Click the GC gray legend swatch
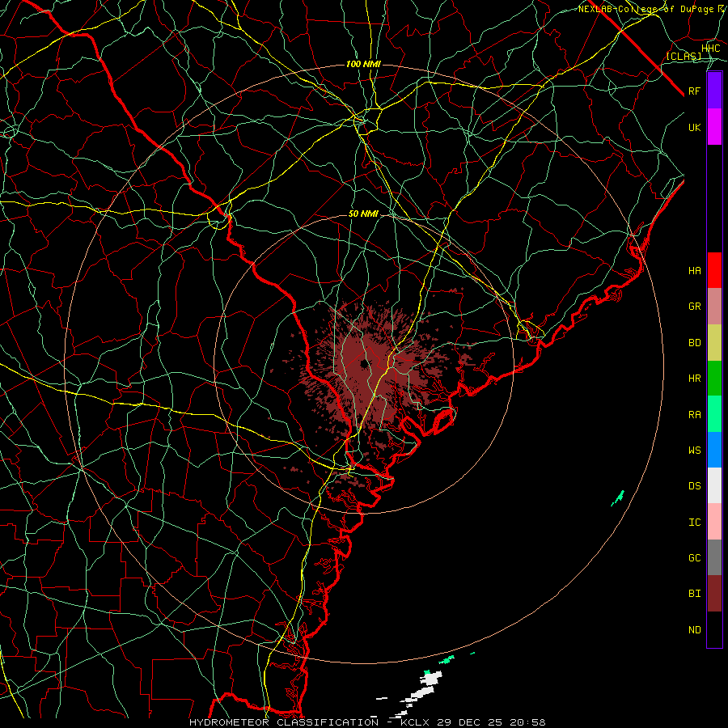Image resolution: width=728 pixels, height=728 pixels. [714, 557]
